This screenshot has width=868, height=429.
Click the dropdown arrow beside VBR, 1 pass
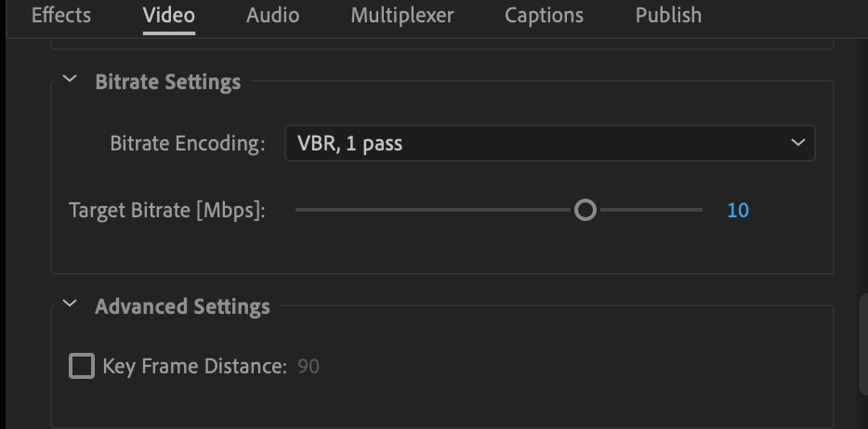(x=796, y=143)
